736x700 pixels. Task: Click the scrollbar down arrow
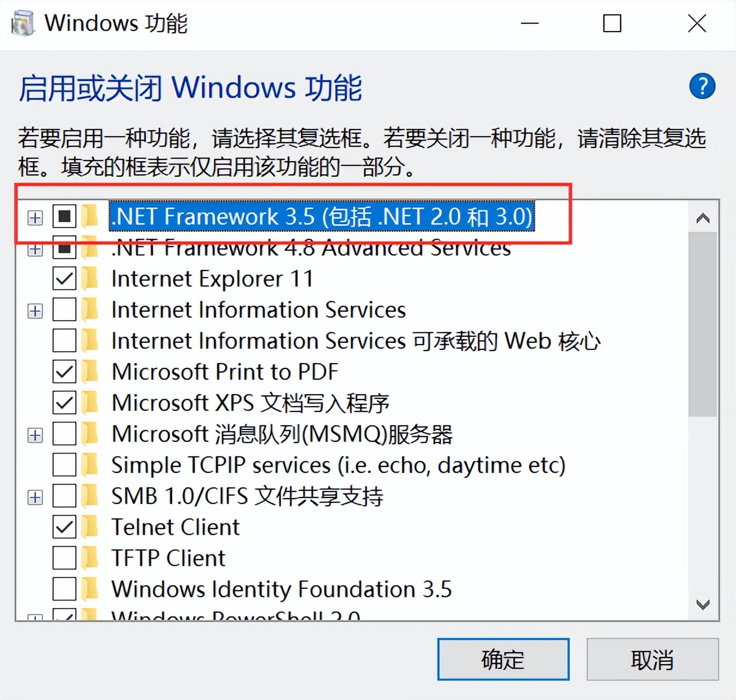pyautogui.click(x=703, y=604)
